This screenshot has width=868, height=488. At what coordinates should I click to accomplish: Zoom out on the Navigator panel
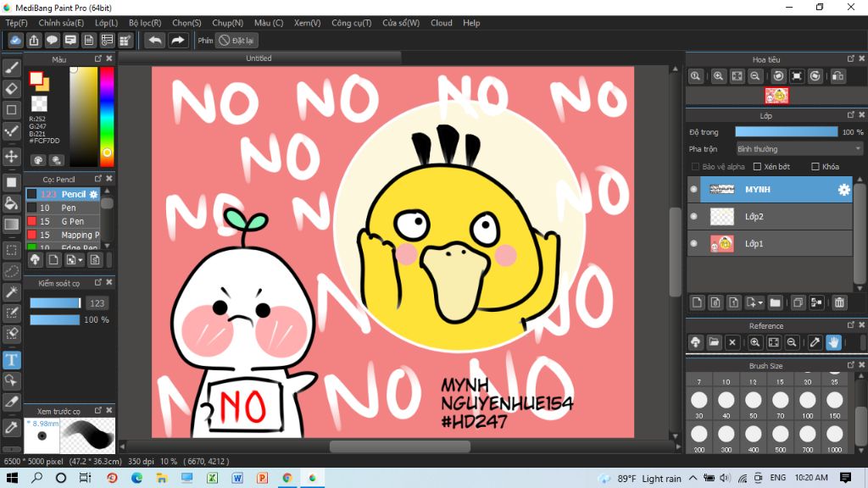[x=754, y=76]
